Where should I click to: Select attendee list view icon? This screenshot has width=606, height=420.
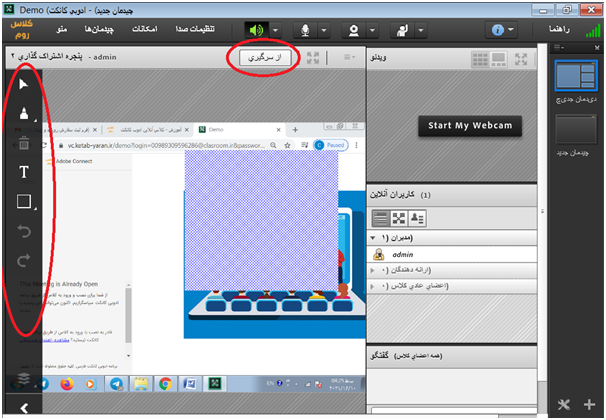381,218
